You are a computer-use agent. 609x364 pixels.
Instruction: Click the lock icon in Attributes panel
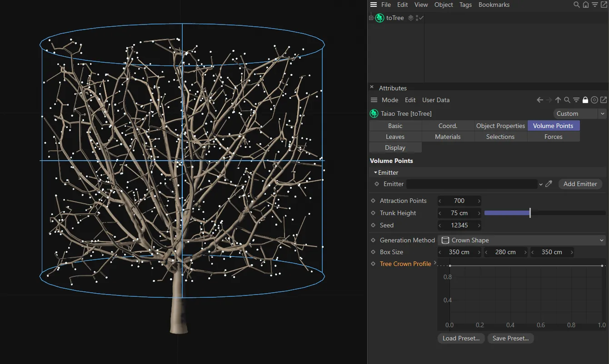coord(585,100)
